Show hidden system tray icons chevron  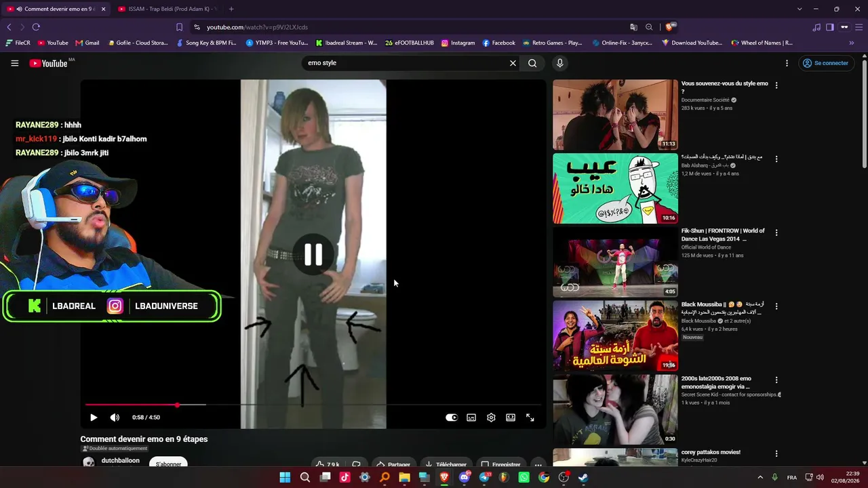click(x=759, y=477)
